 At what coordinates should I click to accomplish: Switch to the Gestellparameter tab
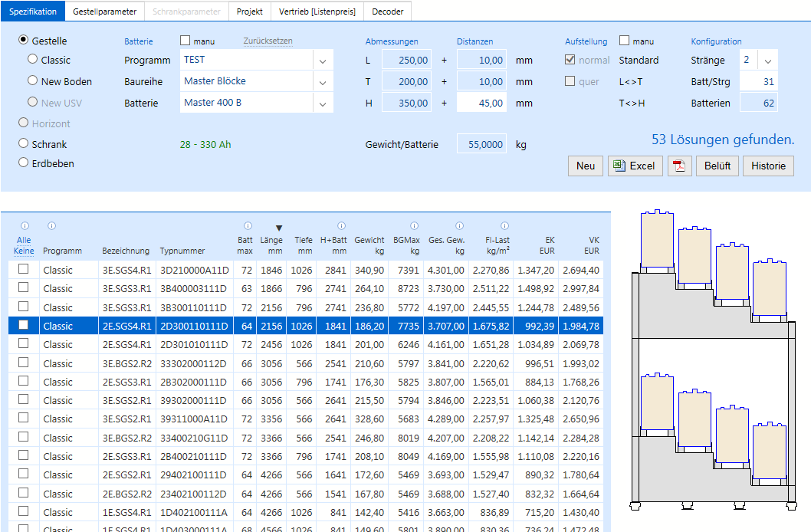coord(105,11)
